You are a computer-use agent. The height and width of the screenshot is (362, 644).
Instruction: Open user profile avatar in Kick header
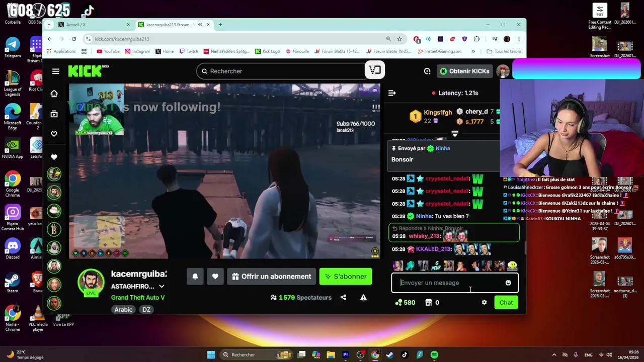pos(503,71)
